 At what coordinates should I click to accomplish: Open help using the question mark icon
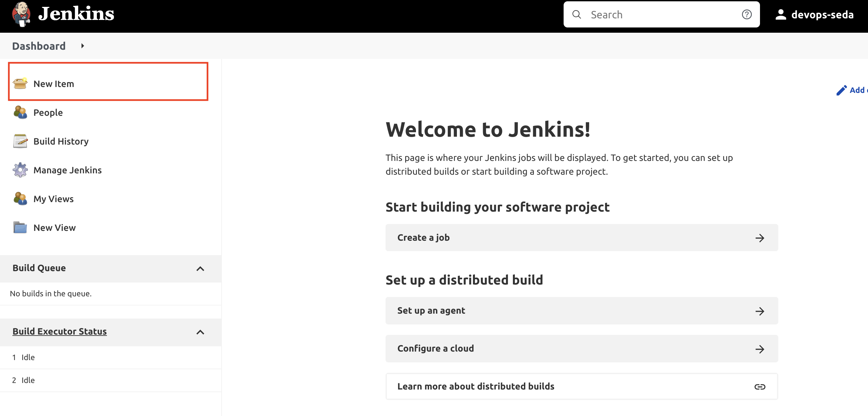[x=747, y=14]
